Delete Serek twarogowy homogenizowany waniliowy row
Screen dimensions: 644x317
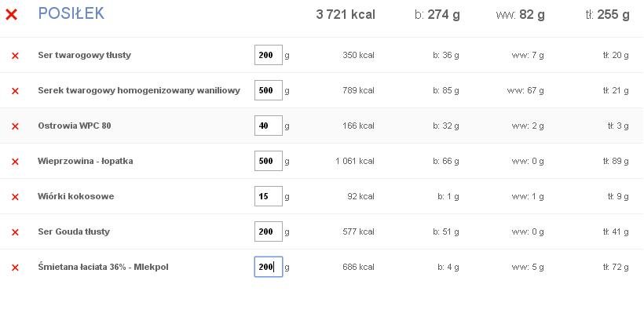(x=15, y=91)
